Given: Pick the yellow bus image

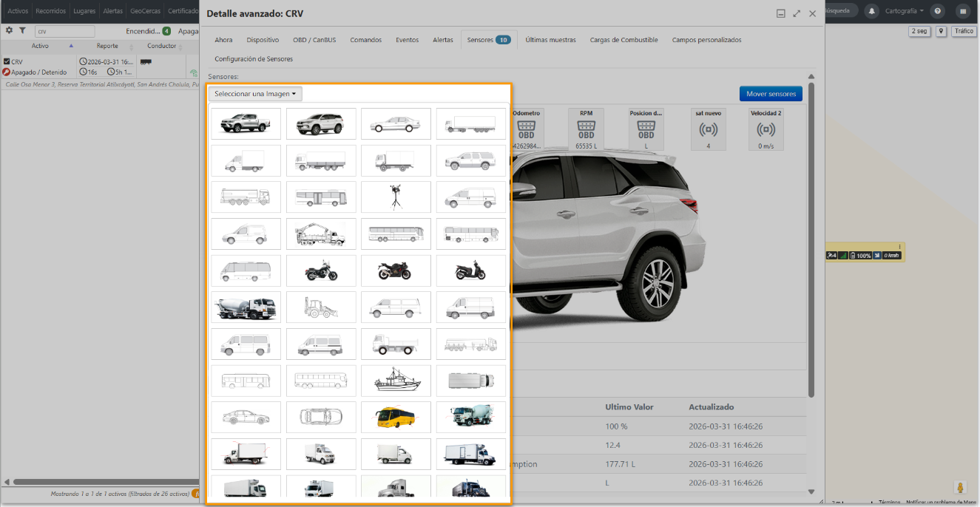Looking at the screenshot, I should point(396,417).
